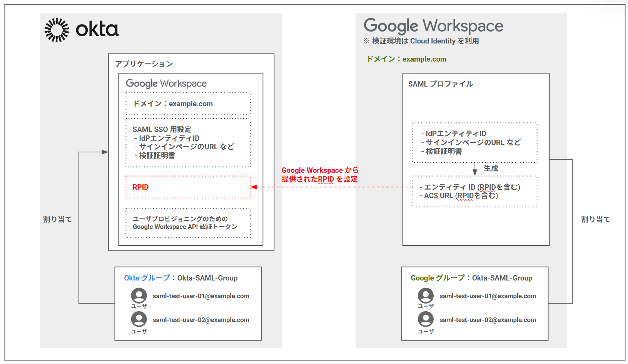Viewport: 628px width, 364px height.
Task: Select the user icon beside saml-test-user-01 in Google group
Action: click(x=426, y=296)
